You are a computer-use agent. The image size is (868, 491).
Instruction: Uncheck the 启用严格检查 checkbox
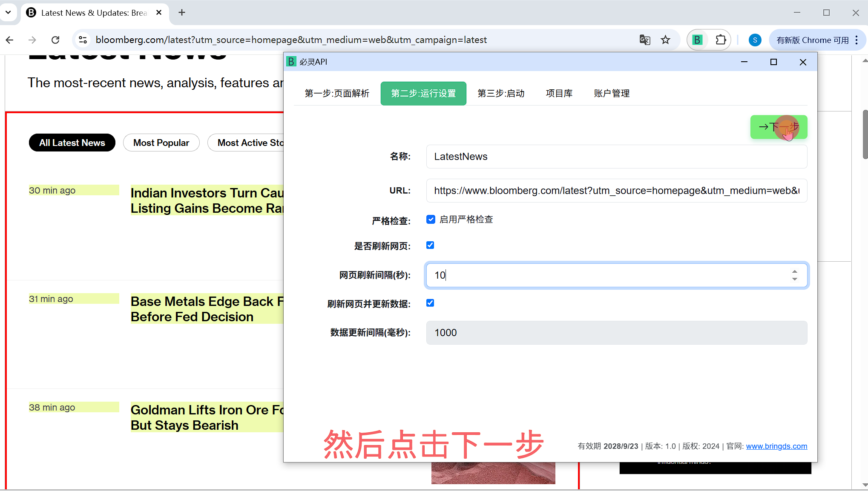(431, 220)
